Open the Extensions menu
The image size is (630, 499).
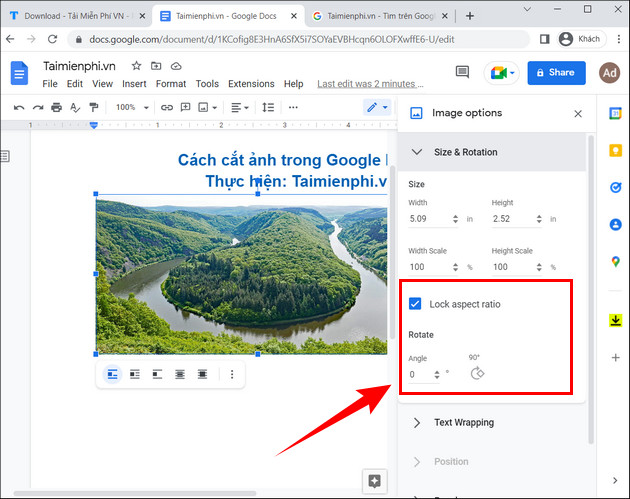(251, 84)
